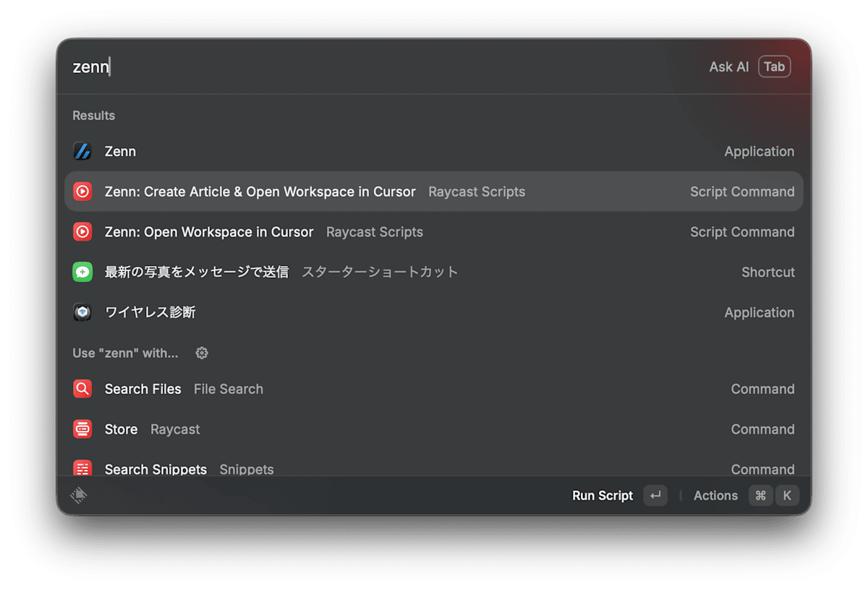The height and width of the screenshot is (590, 868).
Task: Focus the search field containing zenn
Action: [x=383, y=67]
